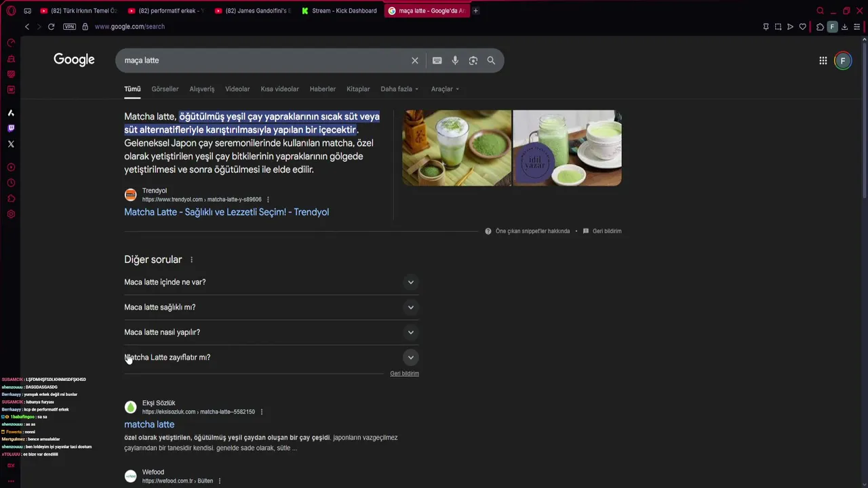Image resolution: width=868 pixels, height=488 pixels.
Task: Open the on-screen keyboard input tool
Action: (437, 60)
